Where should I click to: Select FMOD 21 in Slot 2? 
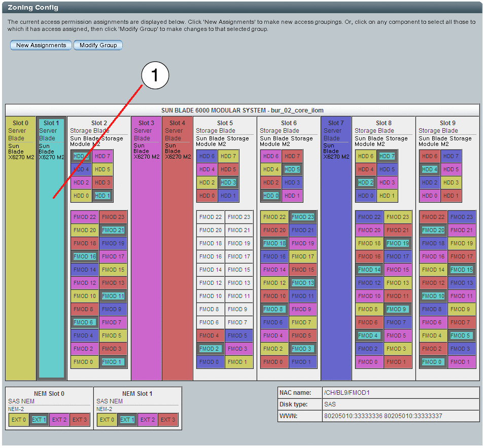coord(113,230)
